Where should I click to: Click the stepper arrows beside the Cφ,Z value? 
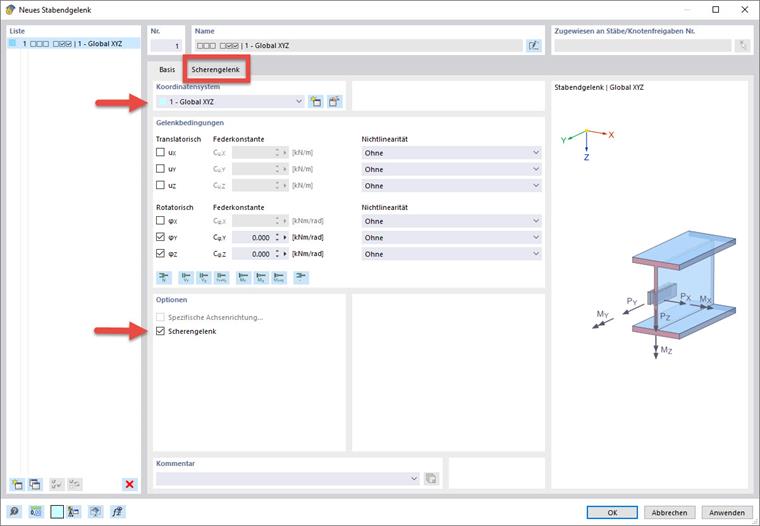point(277,254)
